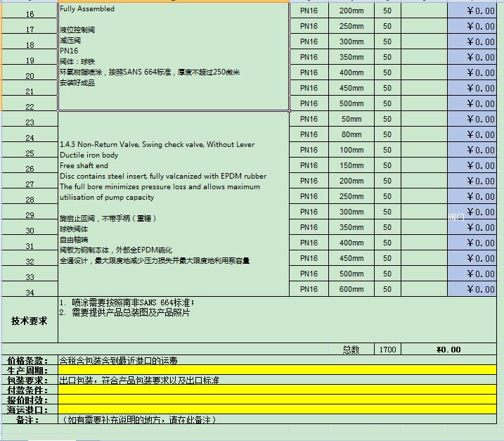Select the 150mm size cell

pyautogui.click(x=351, y=165)
